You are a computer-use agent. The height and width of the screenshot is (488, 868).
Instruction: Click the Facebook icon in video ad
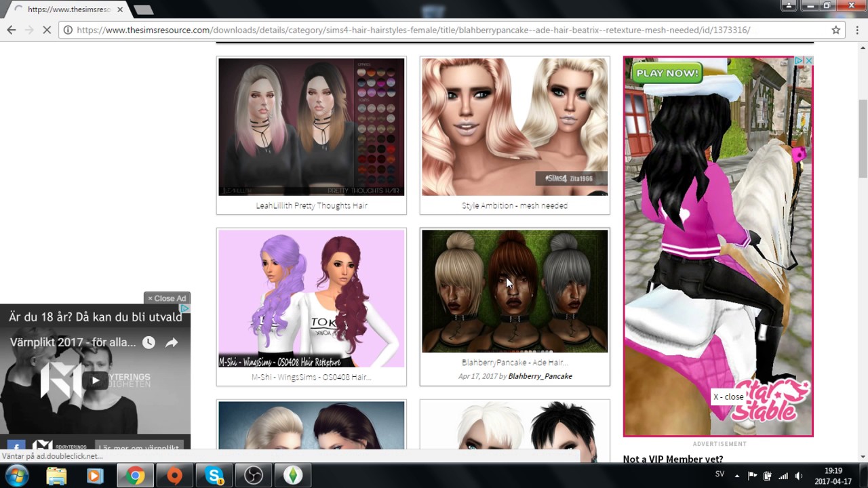point(16,446)
